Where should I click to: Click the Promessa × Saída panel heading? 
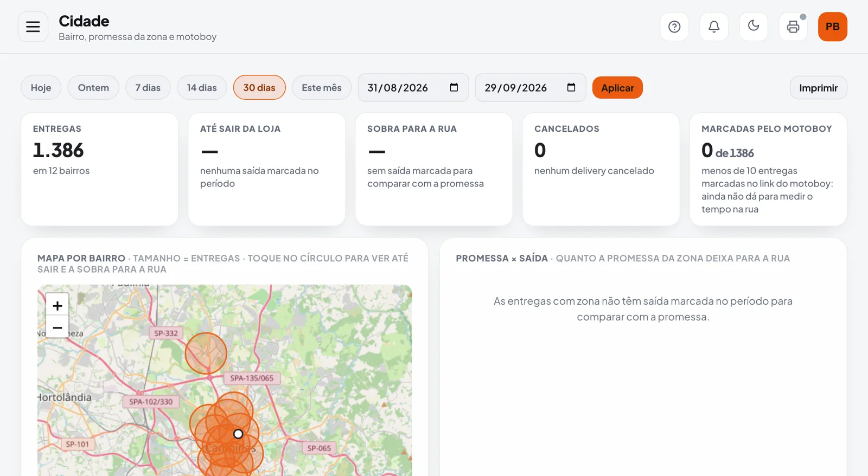click(502, 259)
